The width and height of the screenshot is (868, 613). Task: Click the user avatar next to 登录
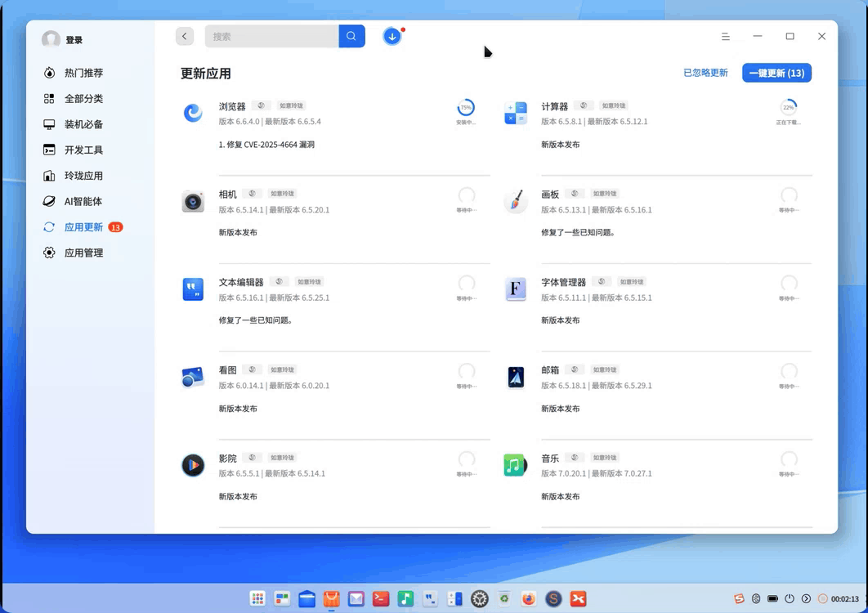point(51,39)
